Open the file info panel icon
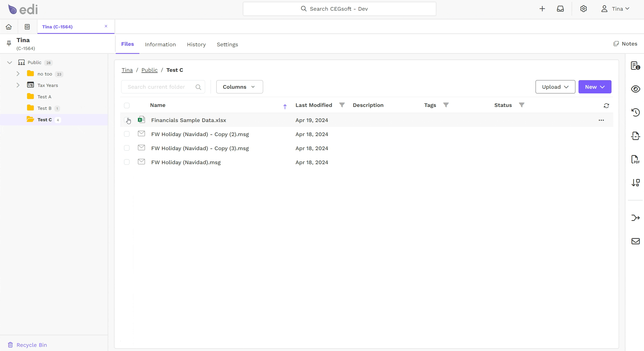This screenshot has height=351, width=644. 635,66
